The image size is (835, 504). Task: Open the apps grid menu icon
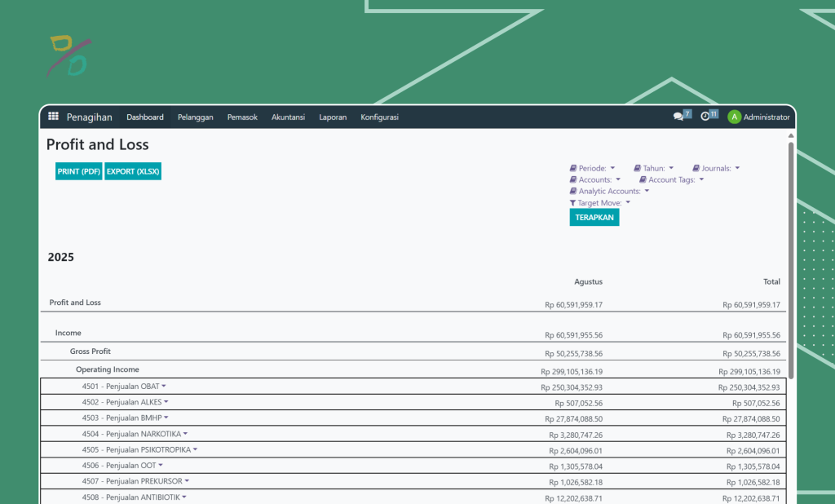pos(53,117)
